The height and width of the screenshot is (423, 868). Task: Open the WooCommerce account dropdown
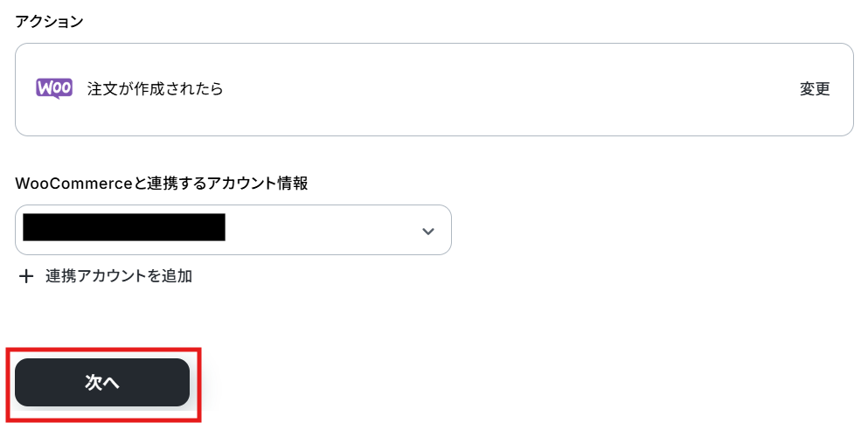pyautogui.click(x=233, y=230)
